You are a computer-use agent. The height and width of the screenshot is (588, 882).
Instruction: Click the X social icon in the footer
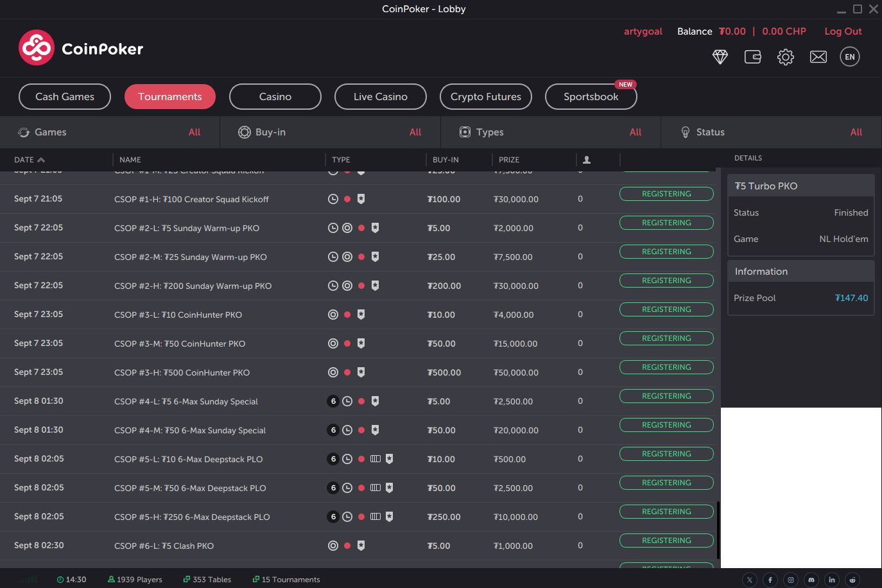749,579
